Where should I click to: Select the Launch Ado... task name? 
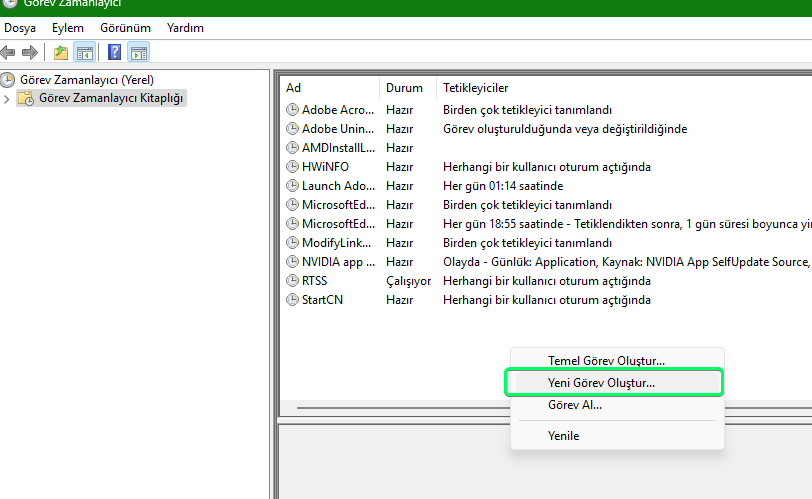click(338, 185)
